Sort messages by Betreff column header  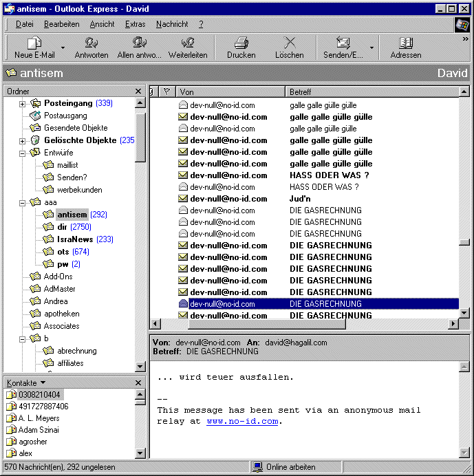click(371, 91)
